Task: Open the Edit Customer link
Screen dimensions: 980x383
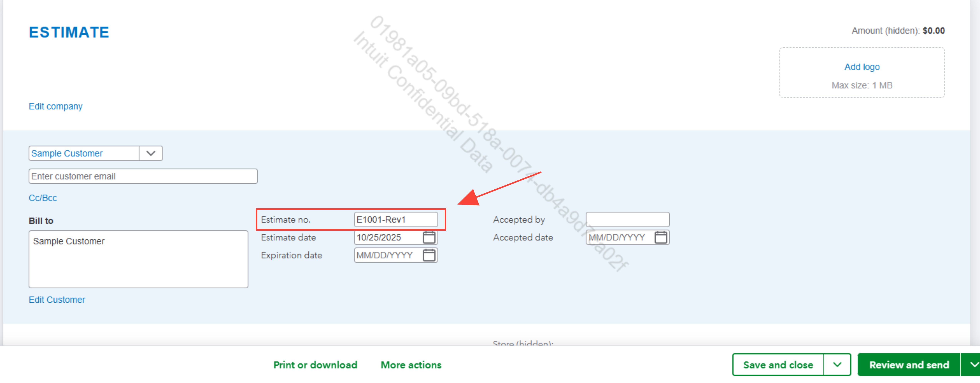Action: coord(57,300)
